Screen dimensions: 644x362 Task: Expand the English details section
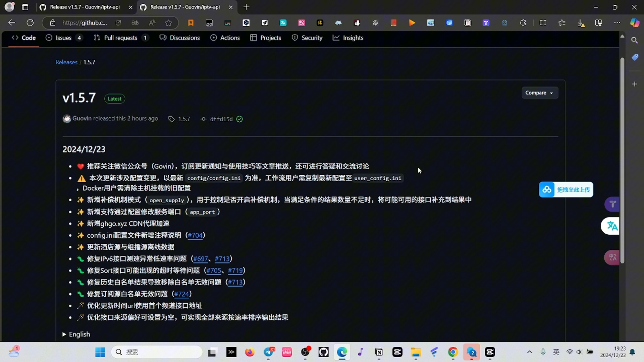(76, 335)
